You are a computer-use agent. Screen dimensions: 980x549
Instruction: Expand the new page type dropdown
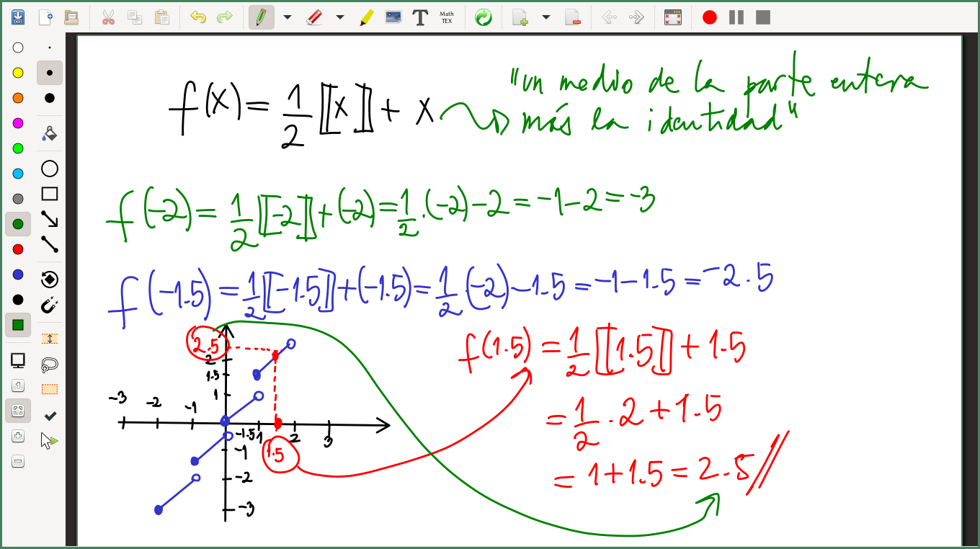point(545,17)
